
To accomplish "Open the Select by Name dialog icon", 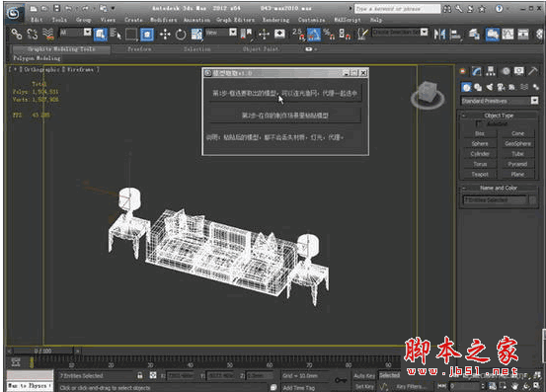I will point(116,34).
